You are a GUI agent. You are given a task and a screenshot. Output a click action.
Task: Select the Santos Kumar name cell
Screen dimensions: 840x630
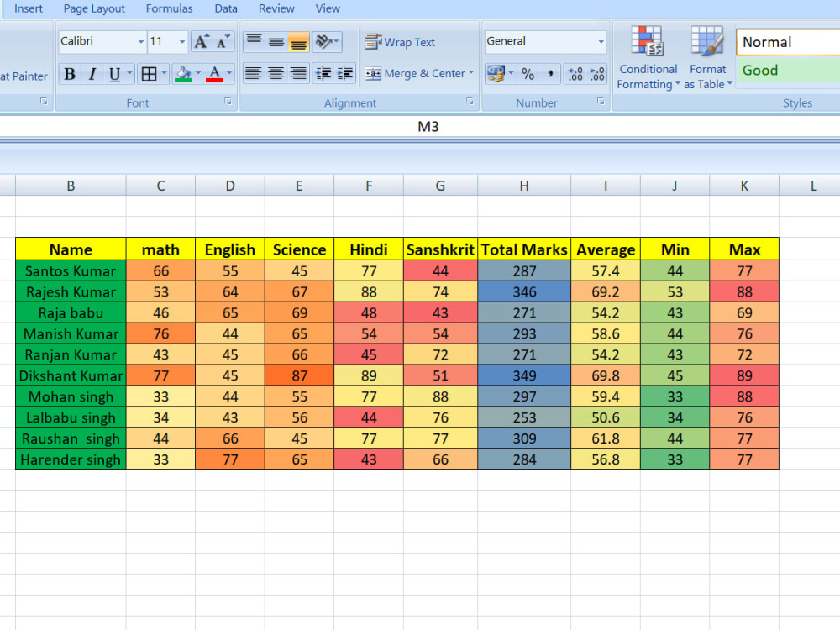coord(71,271)
